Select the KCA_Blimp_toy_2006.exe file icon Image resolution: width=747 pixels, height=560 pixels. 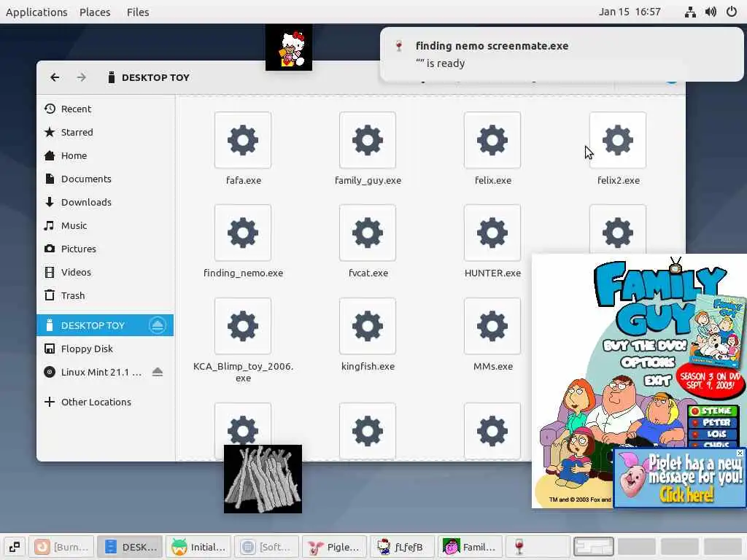tap(243, 326)
